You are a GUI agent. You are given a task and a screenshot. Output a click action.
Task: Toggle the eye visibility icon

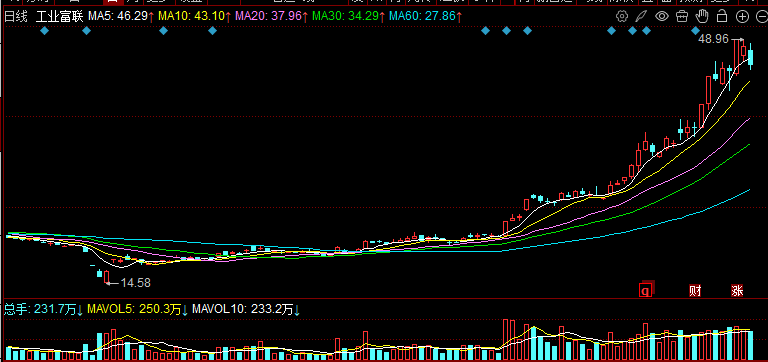662,16
